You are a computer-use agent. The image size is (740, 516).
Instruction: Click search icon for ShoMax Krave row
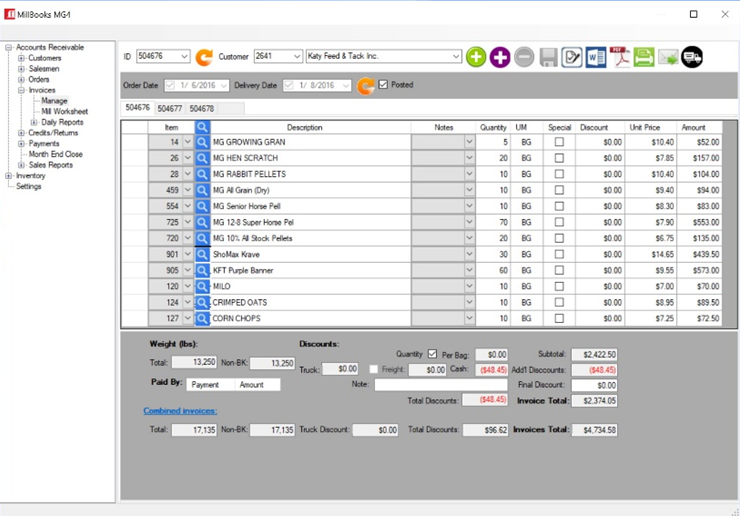click(202, 254)
